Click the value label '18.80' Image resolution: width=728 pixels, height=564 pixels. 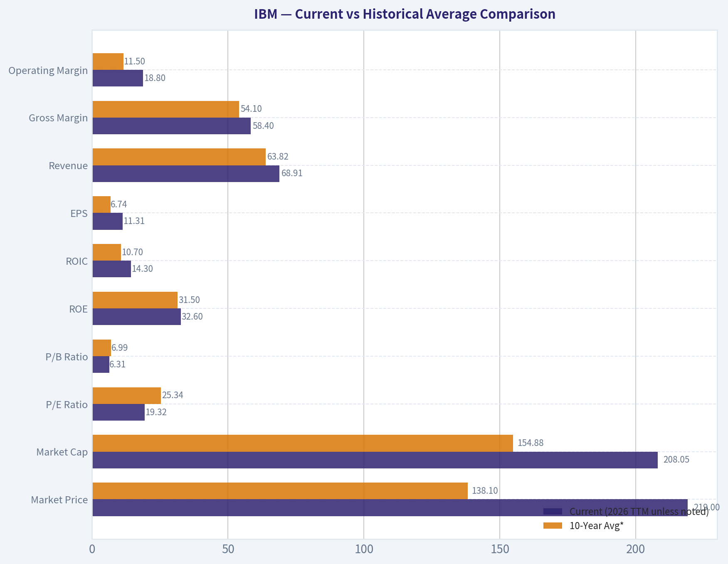155,78
